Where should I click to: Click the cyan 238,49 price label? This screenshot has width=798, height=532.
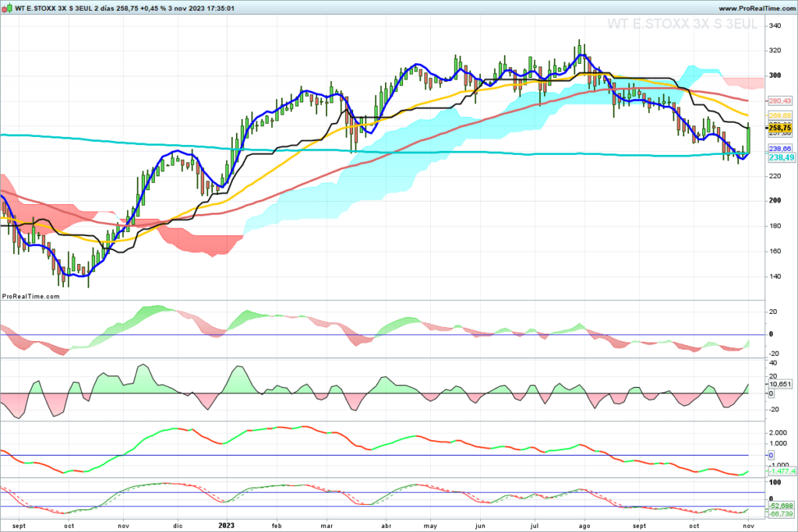tap(781, 157)
